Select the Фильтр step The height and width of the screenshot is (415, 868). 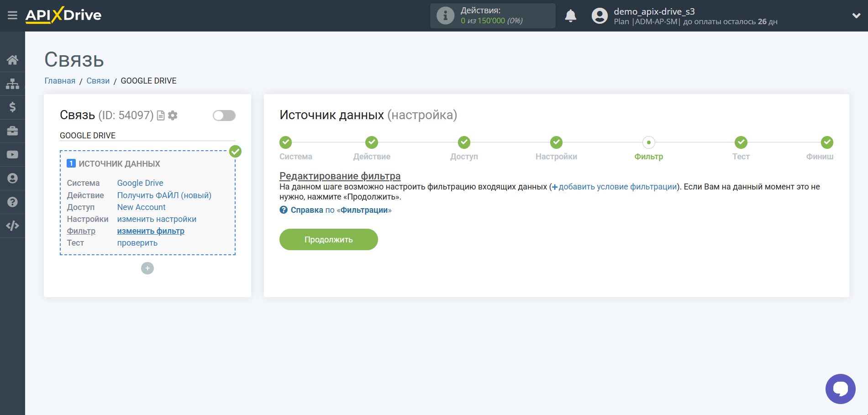649,142
